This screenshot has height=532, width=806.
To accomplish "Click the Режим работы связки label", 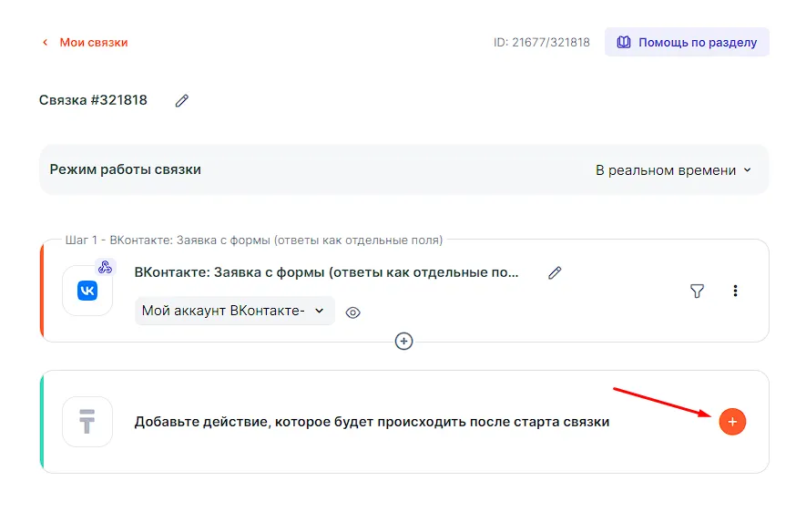I will 125,169.
